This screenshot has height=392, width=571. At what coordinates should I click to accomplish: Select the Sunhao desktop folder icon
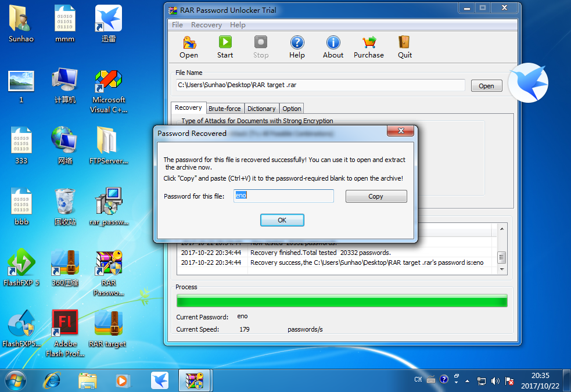click(x=21, y=24)
